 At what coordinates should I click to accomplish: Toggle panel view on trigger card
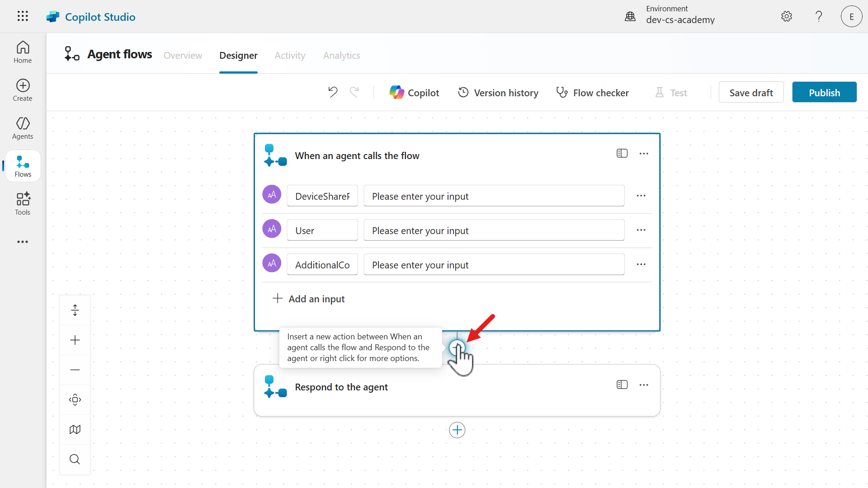622,154
